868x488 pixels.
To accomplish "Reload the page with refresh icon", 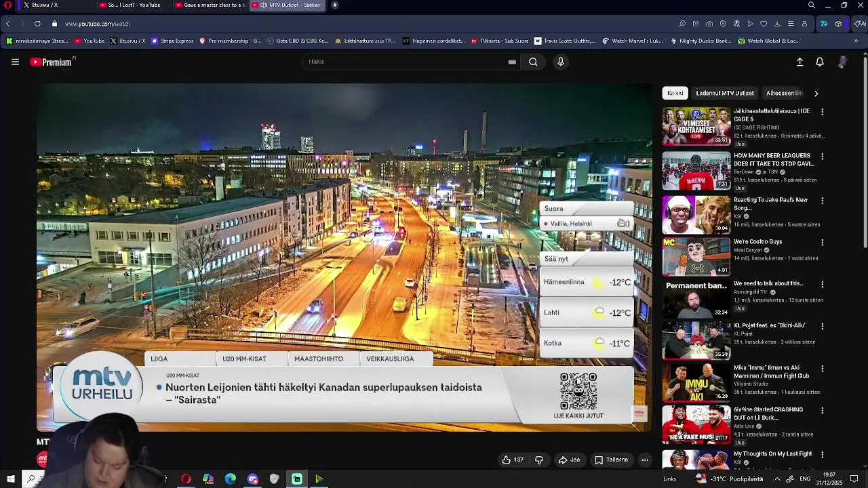I will click(x=37, y=24).
